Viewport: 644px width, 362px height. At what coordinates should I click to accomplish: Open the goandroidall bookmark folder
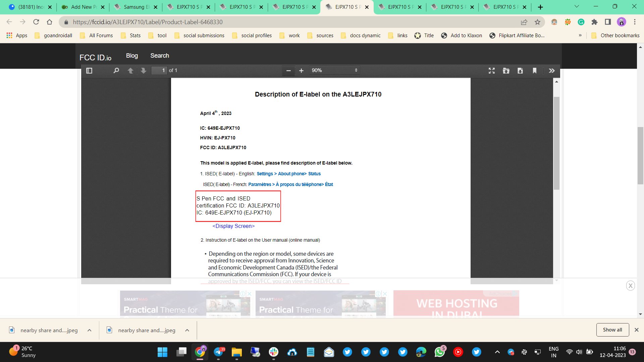53,36
